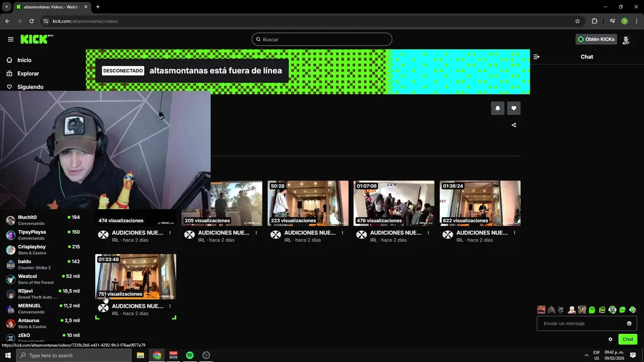
Task: Collapse the chat panel arrow icon
Action: [536, 57]
